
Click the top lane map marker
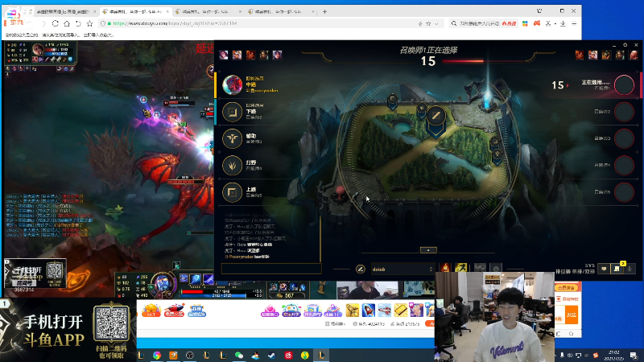pos(393,101)
